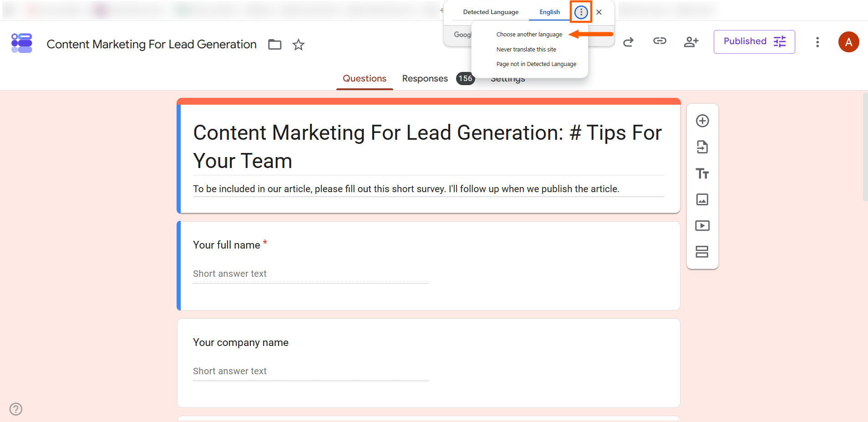868x422 pixels.
Task: Open add collaborators icon
Action: tap(691, 42)
